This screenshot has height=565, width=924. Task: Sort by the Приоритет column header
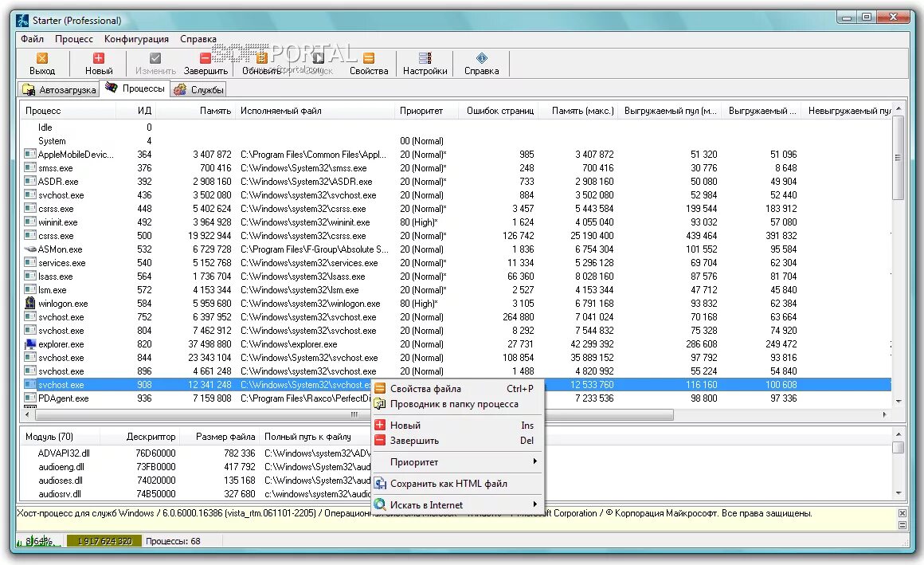click(x=426, y=111)
